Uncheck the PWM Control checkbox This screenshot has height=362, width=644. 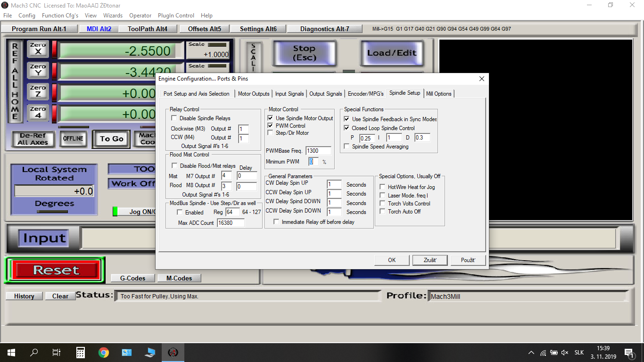pos(270,126)
